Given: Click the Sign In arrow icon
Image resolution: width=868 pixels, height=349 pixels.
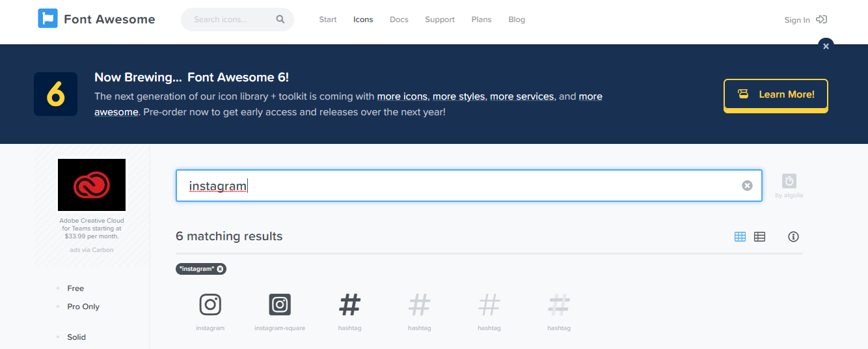Looking at the screenshot, I should (822, 20).
